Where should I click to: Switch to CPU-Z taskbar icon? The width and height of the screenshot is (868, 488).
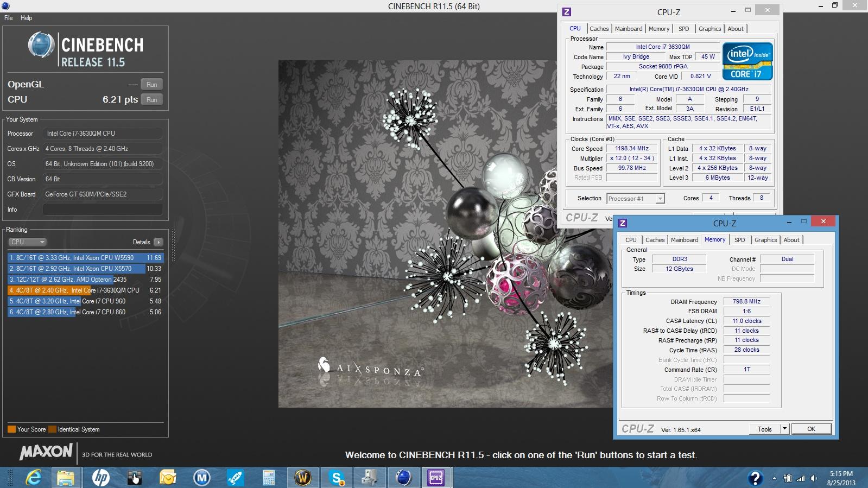[436, 478]
